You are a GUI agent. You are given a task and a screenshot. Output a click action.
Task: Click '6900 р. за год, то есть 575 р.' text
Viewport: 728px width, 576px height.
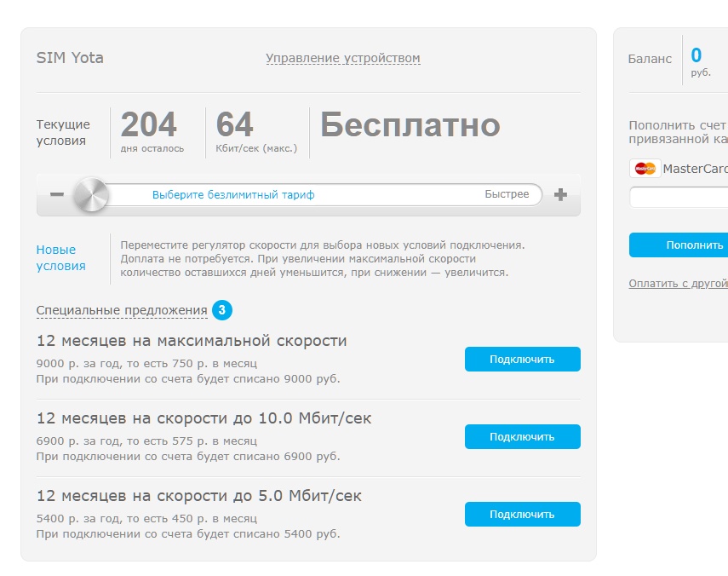[x=122, y=441]
